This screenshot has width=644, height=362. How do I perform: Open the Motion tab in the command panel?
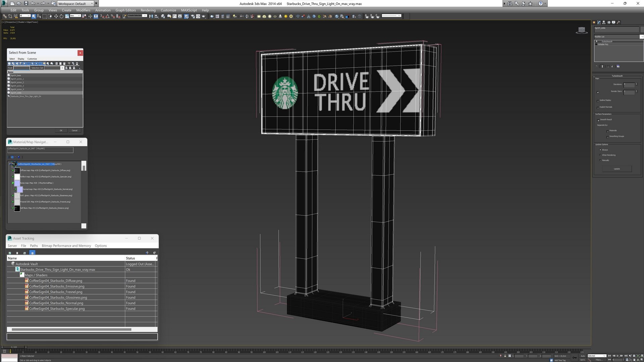pyautogui.click(x=609, y=22)
